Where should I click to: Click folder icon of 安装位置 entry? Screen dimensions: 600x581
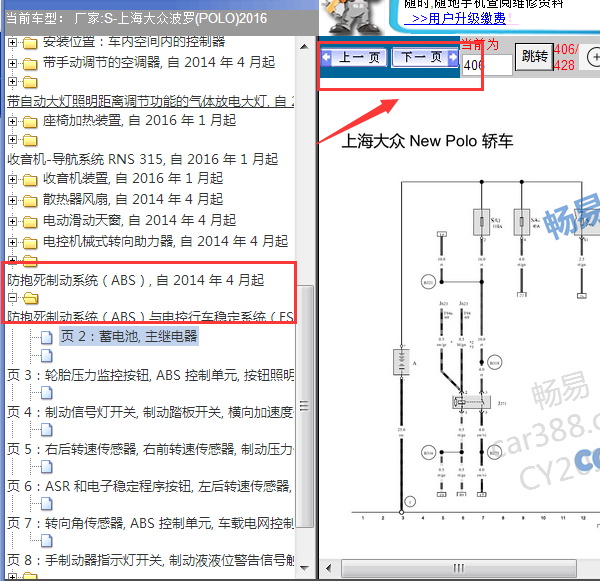tap(30, 43)
